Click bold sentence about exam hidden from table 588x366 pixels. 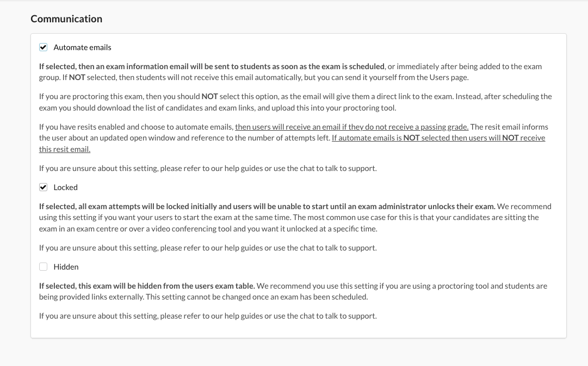point(147,286)
